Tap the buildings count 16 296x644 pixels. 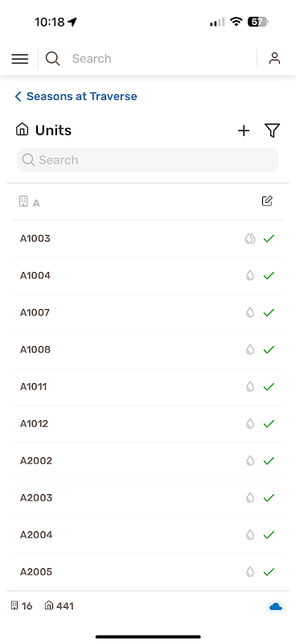[22, 606]
